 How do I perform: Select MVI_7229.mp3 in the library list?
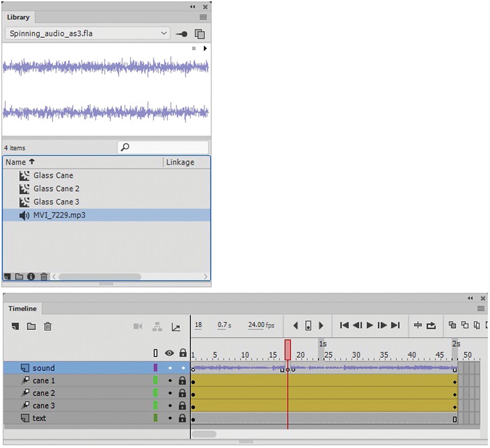point(59,215)
